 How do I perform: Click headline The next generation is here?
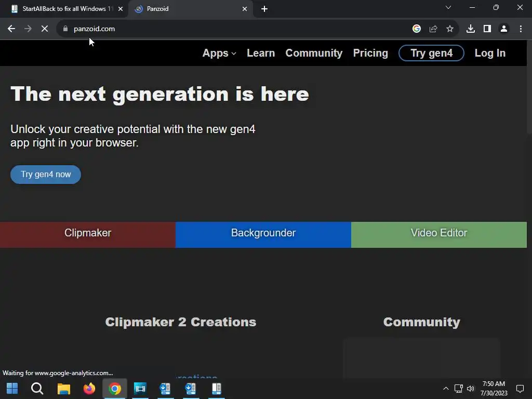coord(159,95)
